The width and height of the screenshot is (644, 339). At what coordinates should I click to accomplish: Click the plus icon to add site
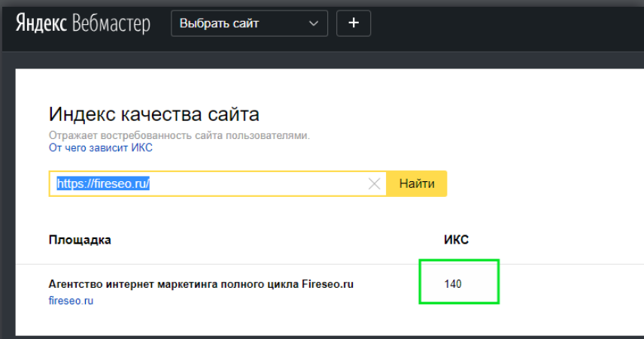(354, 23)
